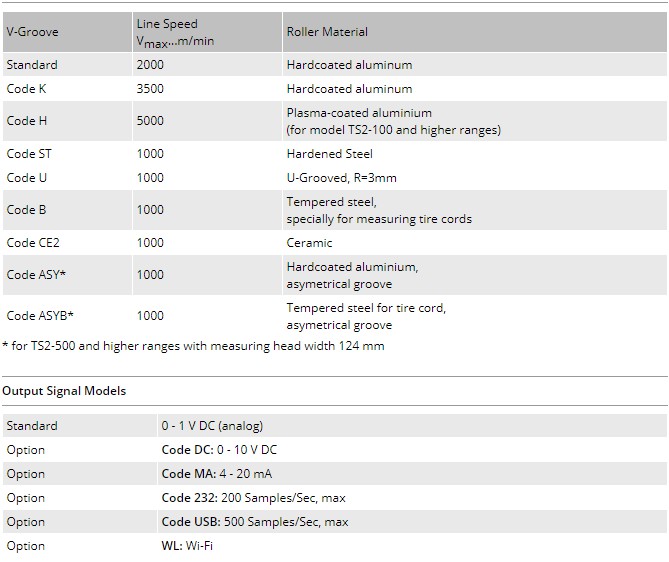
Task: Select the Code USB 500 Samples/Sec option
Action: point(255,522)
